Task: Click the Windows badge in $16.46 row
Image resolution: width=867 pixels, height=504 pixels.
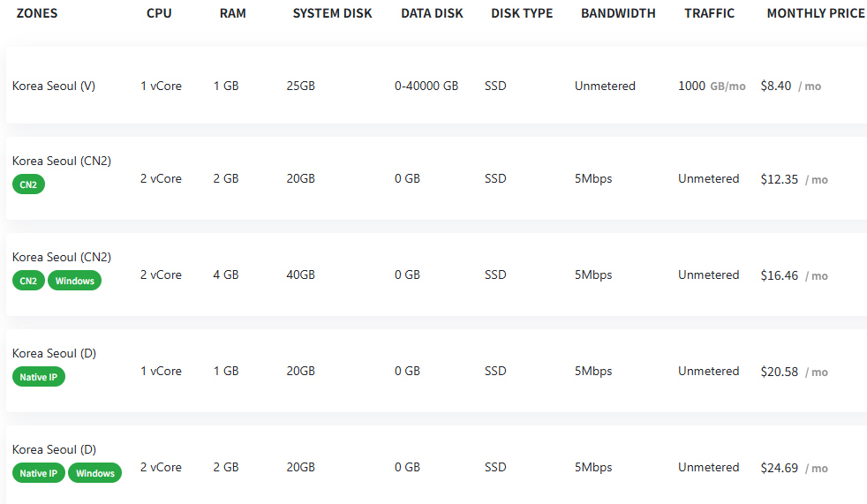Action: pos(75,281)
